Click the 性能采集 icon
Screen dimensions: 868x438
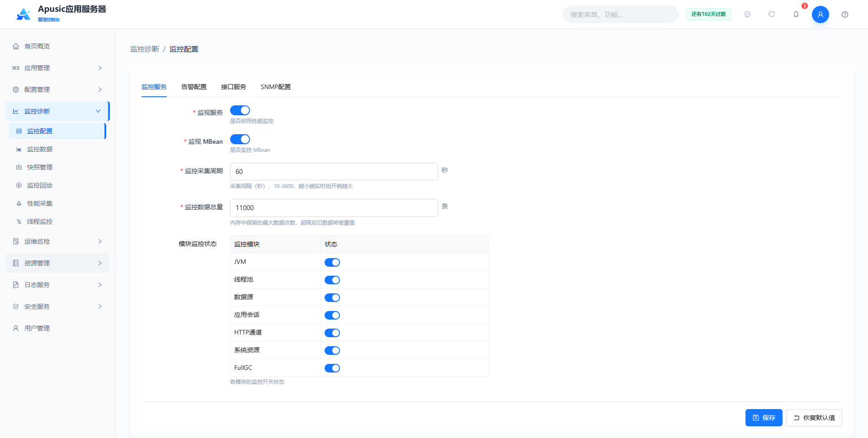click(x=19, y=203)
